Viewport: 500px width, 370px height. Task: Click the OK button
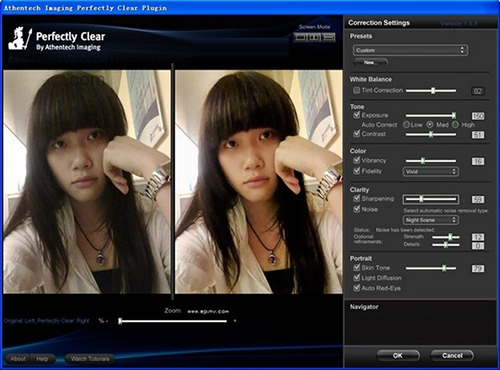pos(398,356)
